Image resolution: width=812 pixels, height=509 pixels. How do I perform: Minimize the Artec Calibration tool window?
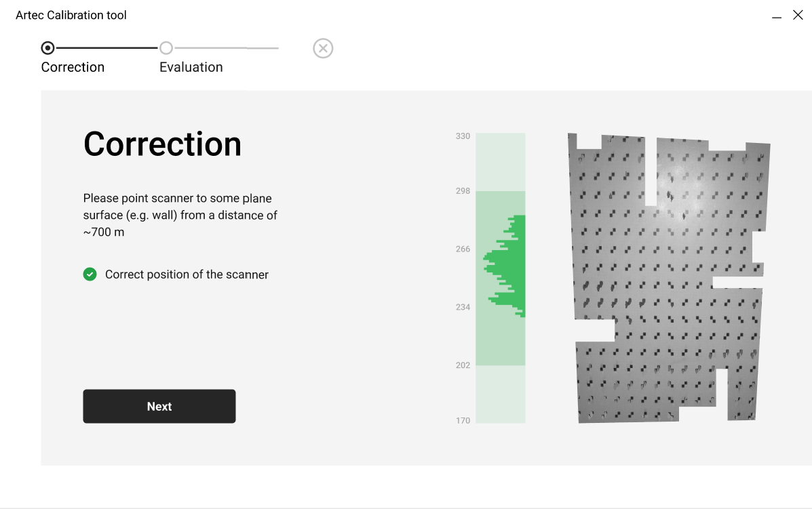[x=777, y=16]
